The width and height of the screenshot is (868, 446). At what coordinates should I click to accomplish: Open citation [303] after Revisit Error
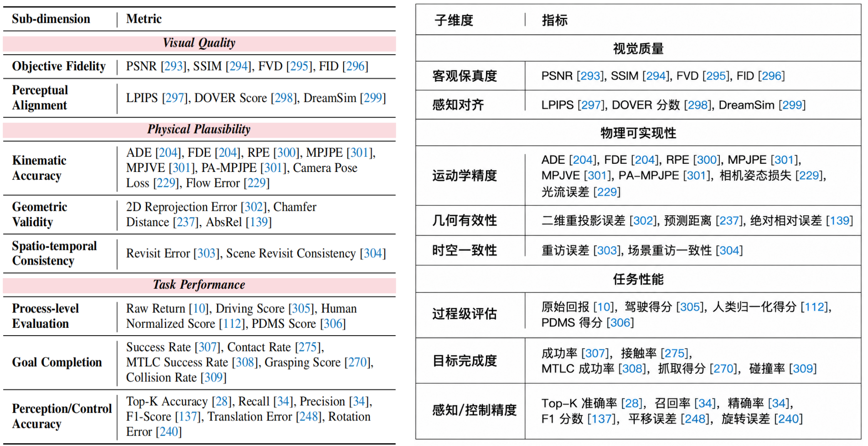coord(207,254)
